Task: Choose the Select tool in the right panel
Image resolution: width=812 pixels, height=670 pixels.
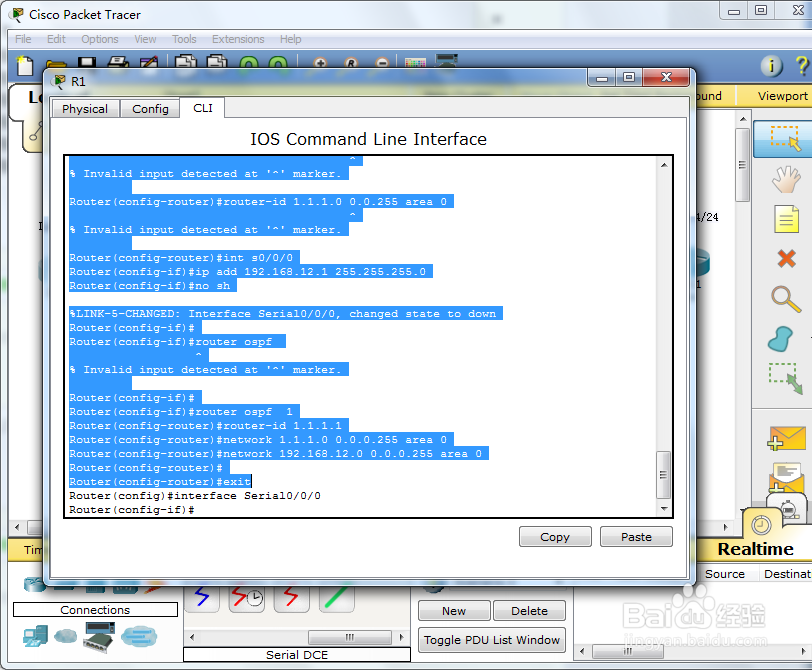Action: [x=785, y=138]
